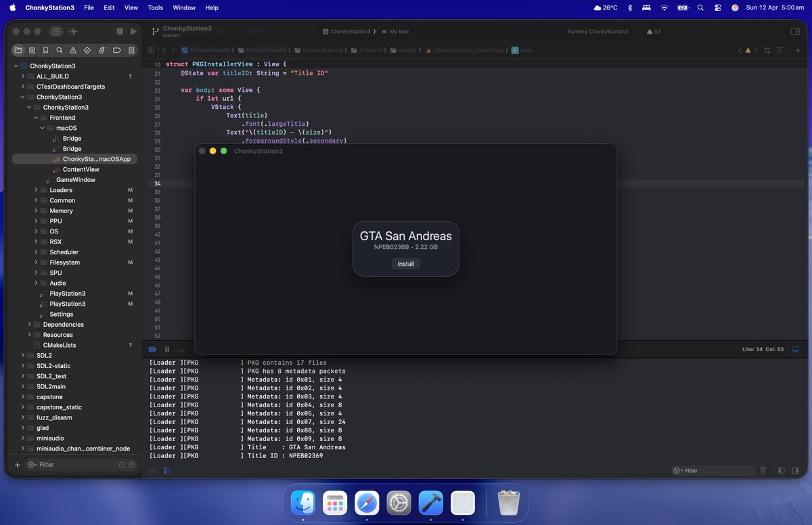Open the Breakpoint navigator tag icon
Viewport: 812px width, 525px height.
coord(116,50)
